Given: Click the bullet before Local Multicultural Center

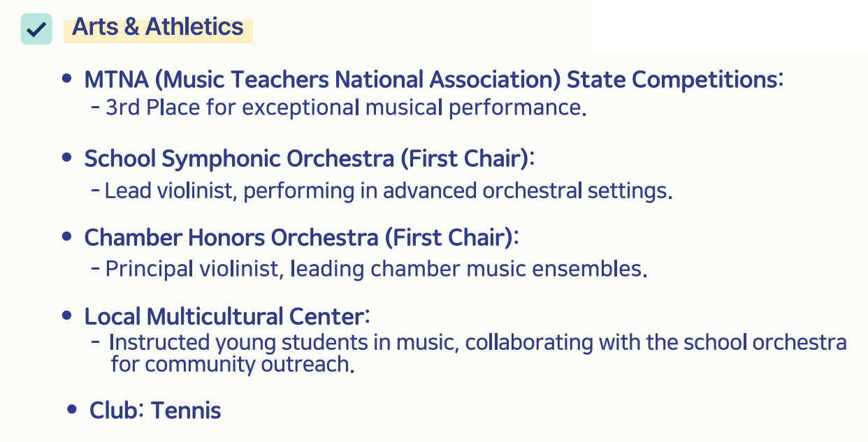Looking at the screenshot, I should click(x=67, y=316).
